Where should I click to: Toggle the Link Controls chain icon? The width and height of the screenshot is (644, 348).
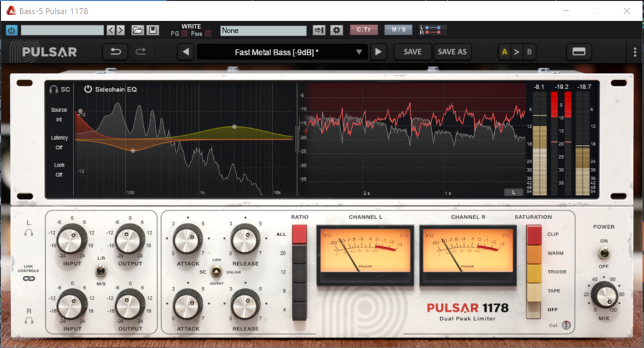29,279
